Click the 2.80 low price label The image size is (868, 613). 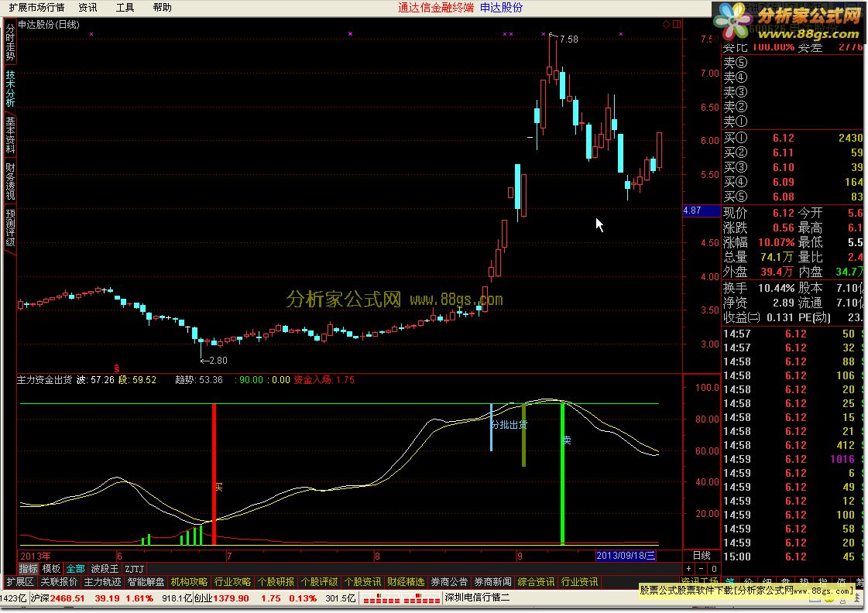(x=218, y=360)
